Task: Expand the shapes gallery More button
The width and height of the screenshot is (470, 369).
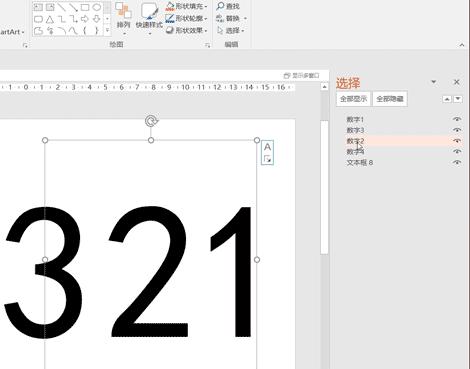Action: click(107, 31)
